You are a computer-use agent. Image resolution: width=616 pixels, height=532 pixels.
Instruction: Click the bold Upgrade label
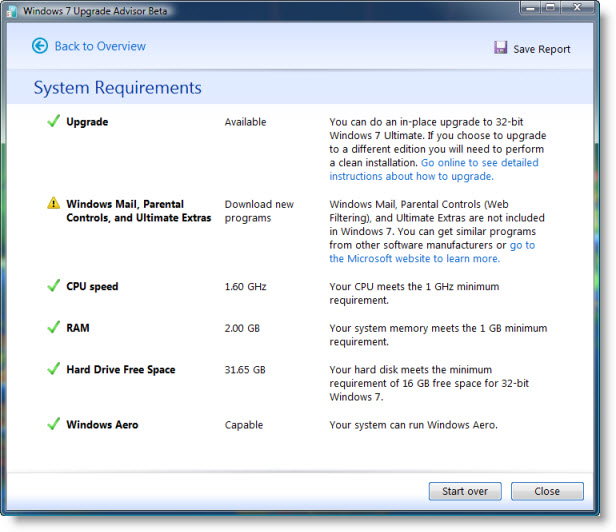pos(87,122)
